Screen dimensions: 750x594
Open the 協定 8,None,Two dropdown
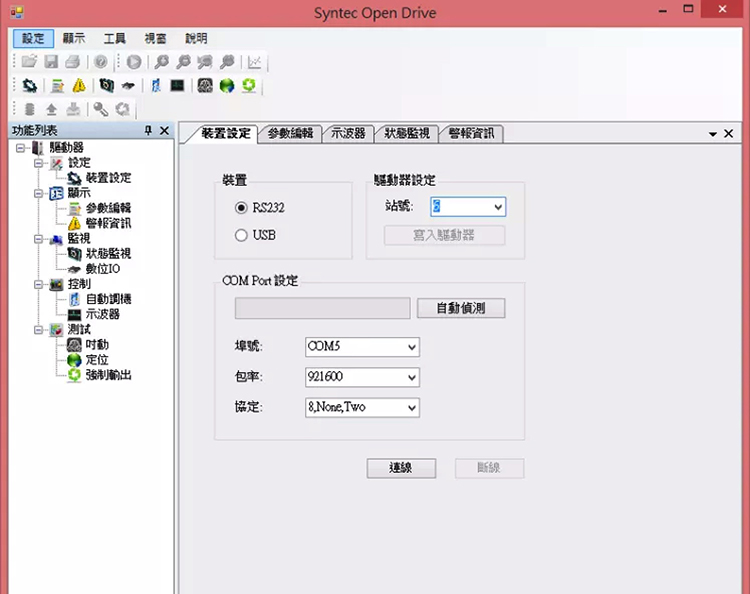pyautogui.click(x=412, y=408)
